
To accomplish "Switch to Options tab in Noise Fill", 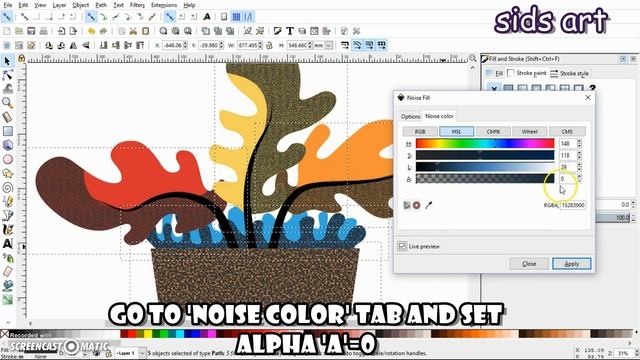I will pos(410,116).
